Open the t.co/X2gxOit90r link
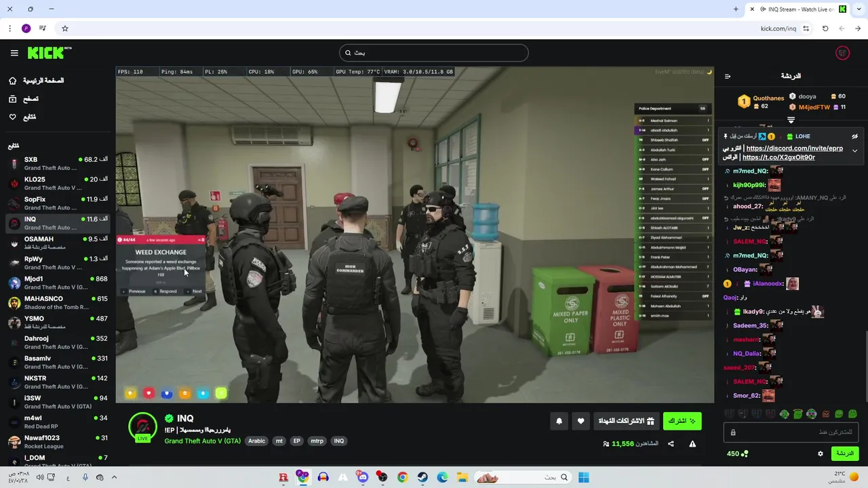 pyautogui.click(x=778, y=157)
